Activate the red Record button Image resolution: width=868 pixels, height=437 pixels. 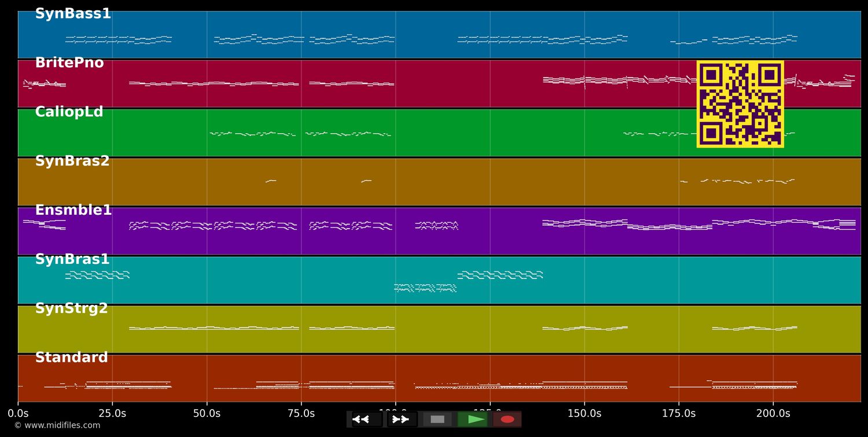[507, 419]
